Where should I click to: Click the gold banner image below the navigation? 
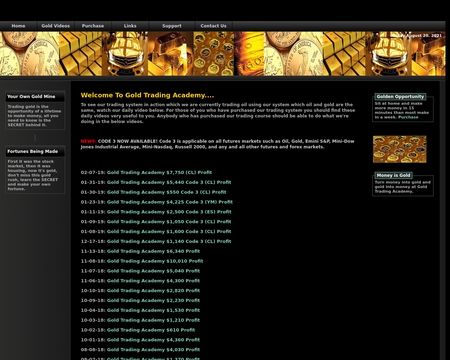click(x=223, y=54)
